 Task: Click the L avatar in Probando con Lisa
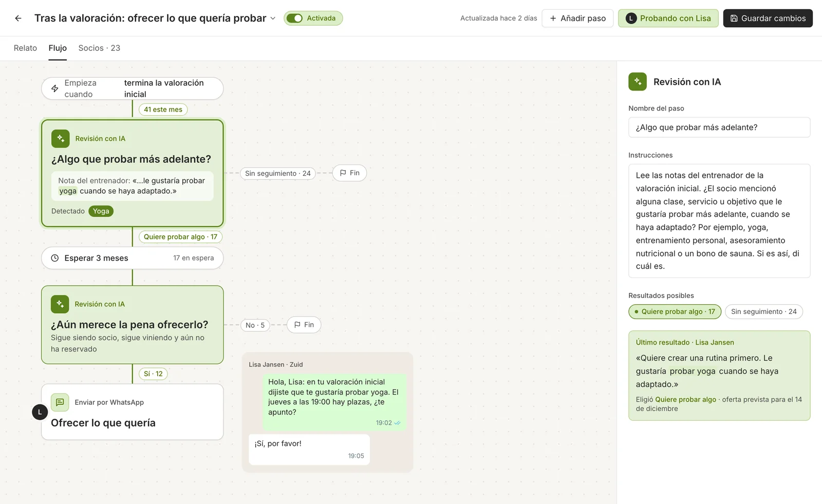(631, 18)
